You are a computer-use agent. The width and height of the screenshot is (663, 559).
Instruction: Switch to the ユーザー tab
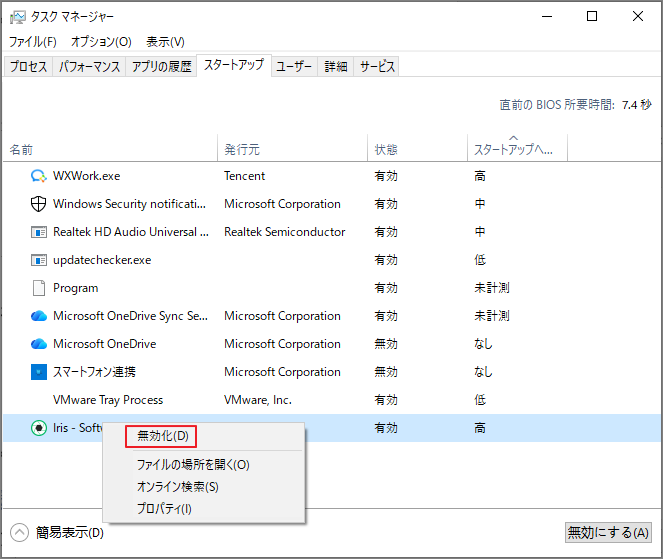(x=294, y=66)
